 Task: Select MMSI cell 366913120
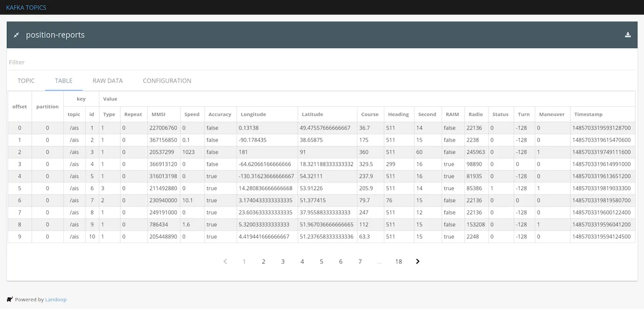(163, 164)
